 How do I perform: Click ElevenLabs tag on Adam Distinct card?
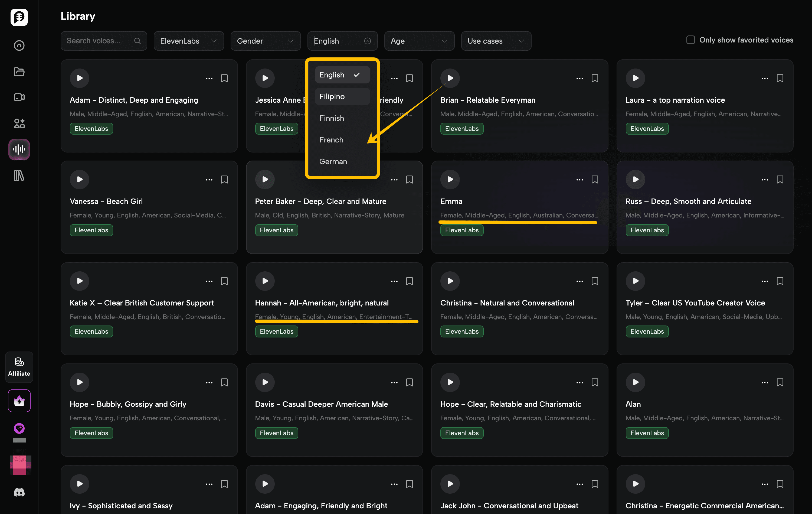[91, 129]
